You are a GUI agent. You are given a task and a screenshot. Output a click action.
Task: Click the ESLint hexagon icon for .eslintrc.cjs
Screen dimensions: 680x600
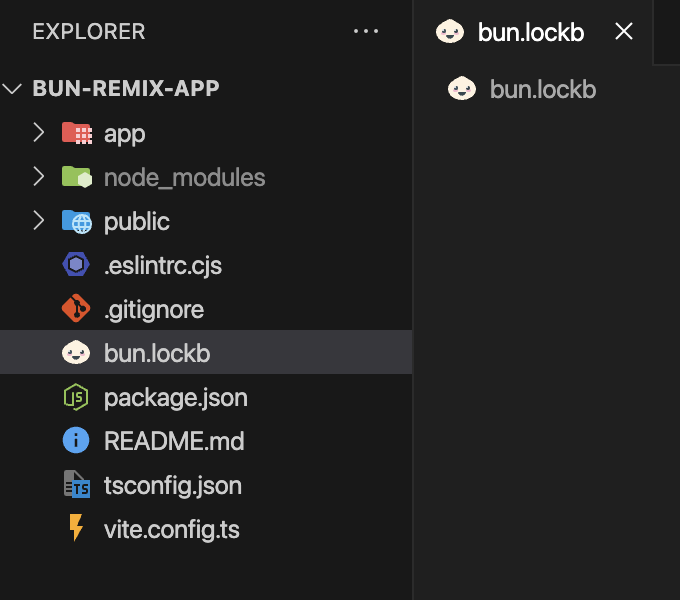click(76, 264)
